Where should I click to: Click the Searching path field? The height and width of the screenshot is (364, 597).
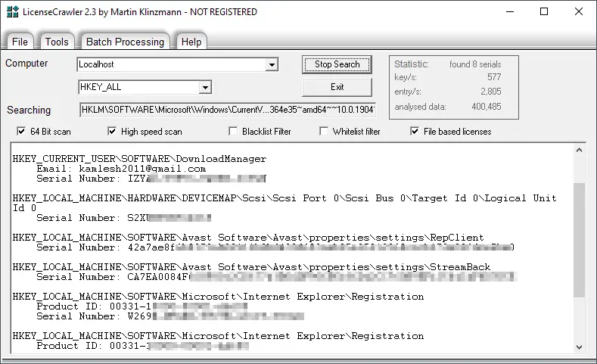228,110
